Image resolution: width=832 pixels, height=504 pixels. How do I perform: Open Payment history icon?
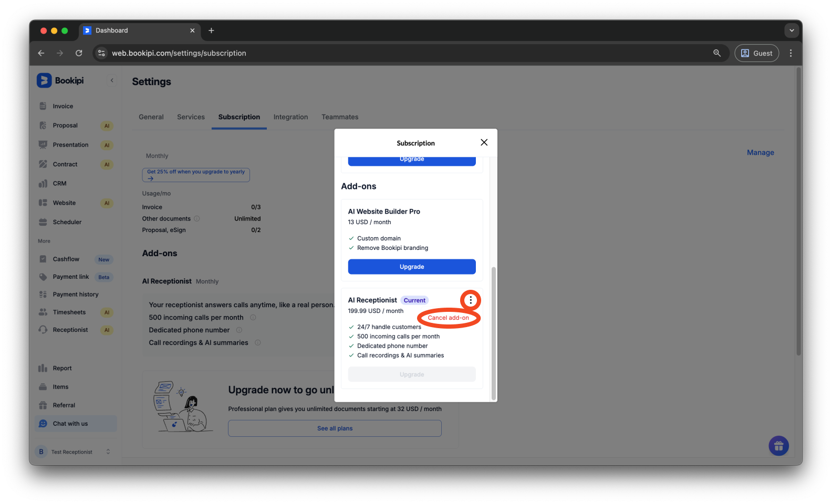(43, 295)
